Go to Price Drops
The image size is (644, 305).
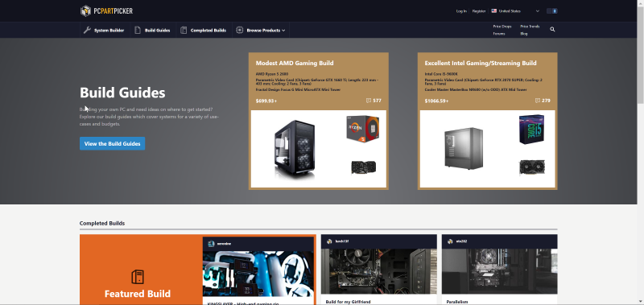(x=502, y=27)
